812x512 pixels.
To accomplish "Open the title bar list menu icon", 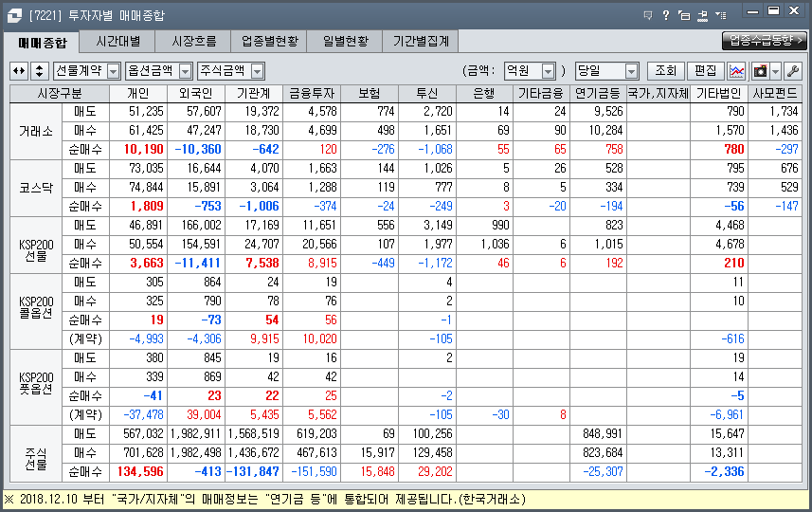I will coord(721,15).
